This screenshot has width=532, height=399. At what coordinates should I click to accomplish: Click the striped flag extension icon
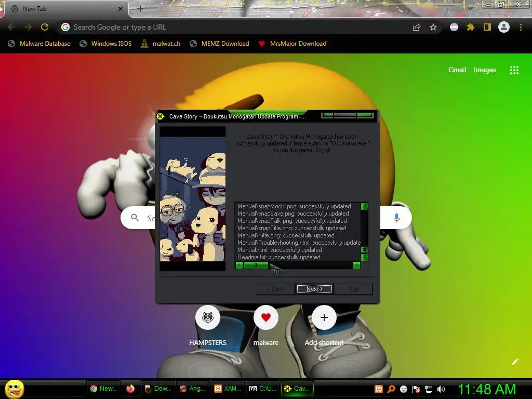coord(454,27)
